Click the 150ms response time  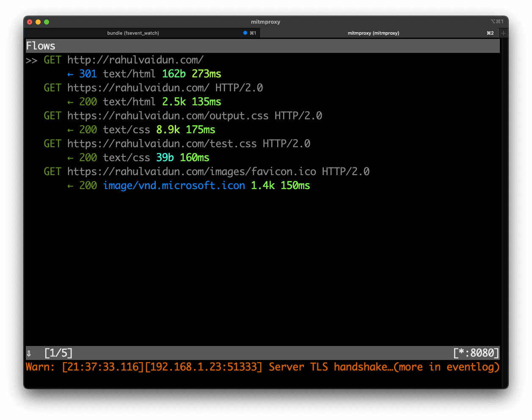(x=295, y=186)
